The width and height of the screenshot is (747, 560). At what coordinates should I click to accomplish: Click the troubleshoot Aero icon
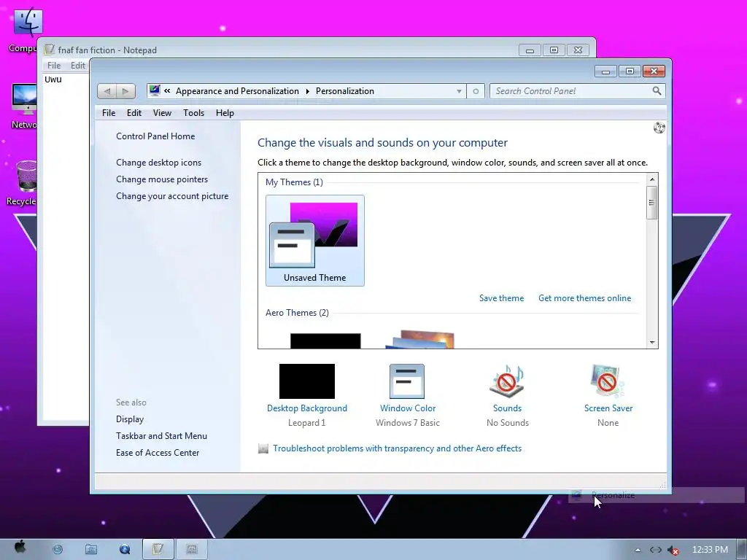click(x=263, y=448)
